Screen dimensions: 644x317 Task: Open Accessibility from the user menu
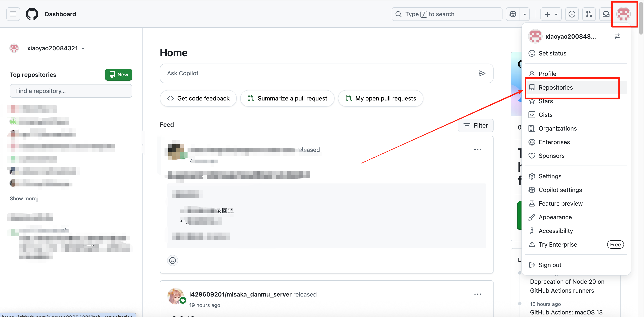pos(576,231)
